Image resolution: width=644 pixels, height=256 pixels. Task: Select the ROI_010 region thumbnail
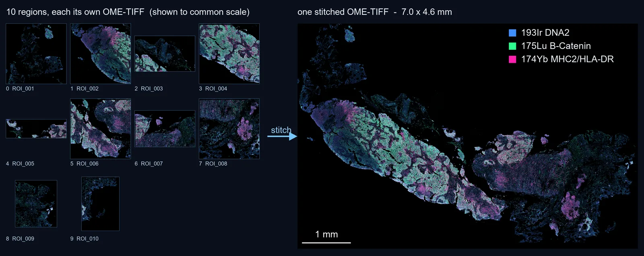pos(101,204)
